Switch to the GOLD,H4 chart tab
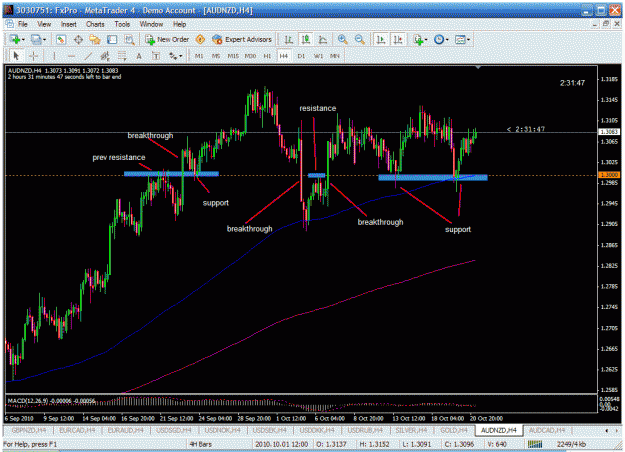 [454, 430]
